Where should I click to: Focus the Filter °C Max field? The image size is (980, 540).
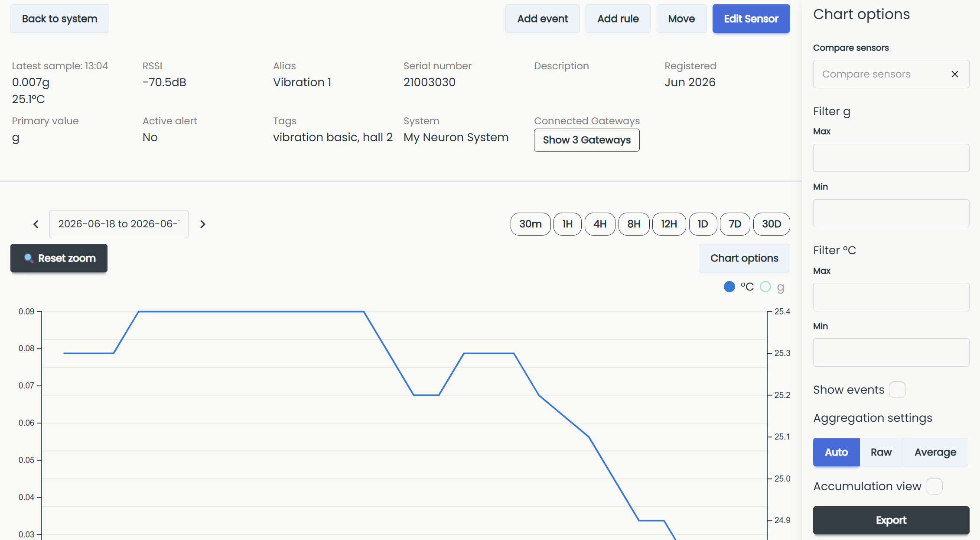click(891, 297)
